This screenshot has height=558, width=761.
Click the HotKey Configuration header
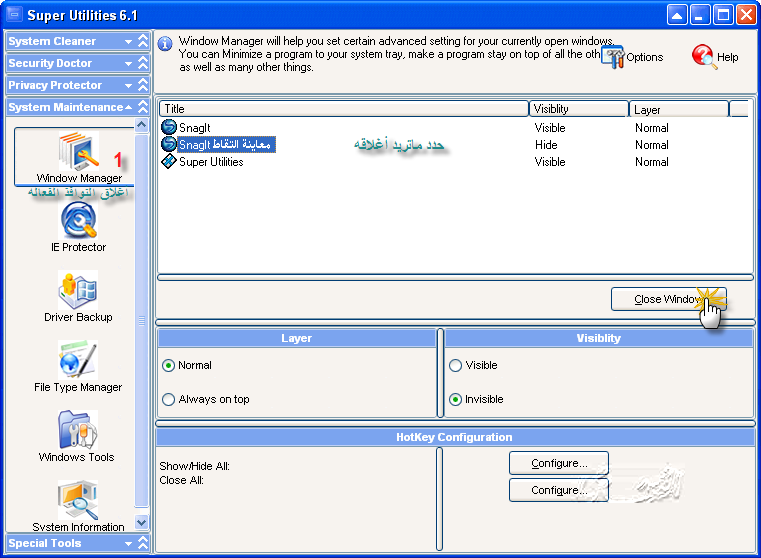pyautogui.click(x=454, y=437)
